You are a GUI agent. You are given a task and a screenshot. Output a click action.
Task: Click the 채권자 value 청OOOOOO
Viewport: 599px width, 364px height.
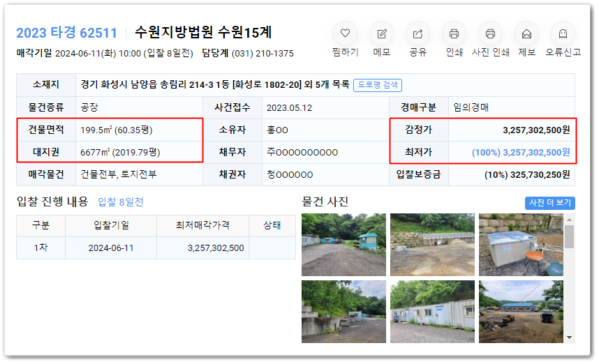pyautogui.click(x=290, y=174)
